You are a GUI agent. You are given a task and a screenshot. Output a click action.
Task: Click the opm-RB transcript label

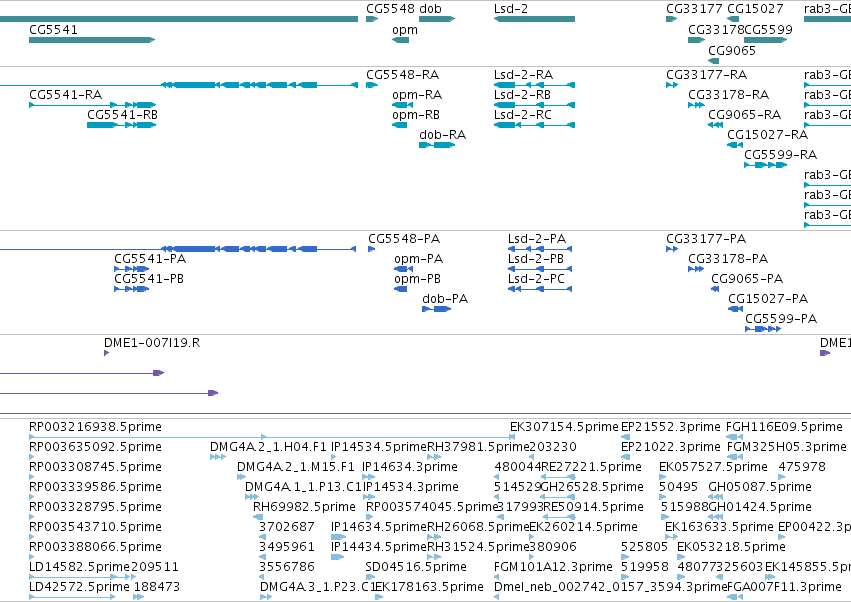tap(416, 115)
